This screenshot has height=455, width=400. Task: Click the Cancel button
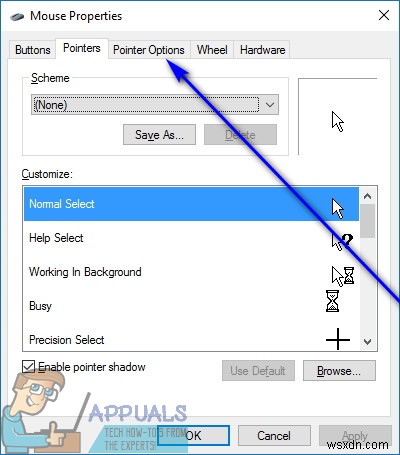pyautogui.click(x=274, y=435)
